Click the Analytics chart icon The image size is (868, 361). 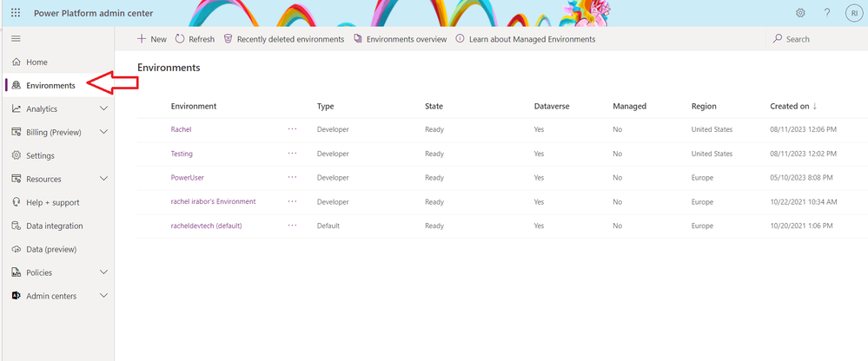coord(16,109)
